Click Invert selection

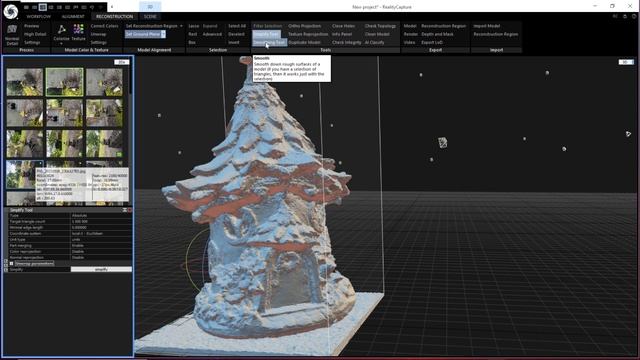point(233,42)
